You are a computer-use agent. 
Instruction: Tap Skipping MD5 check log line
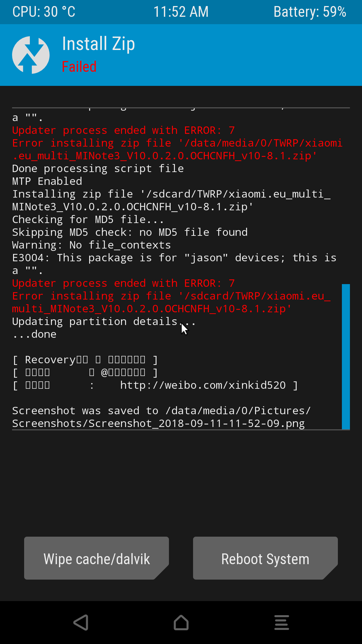coord(130,232)
